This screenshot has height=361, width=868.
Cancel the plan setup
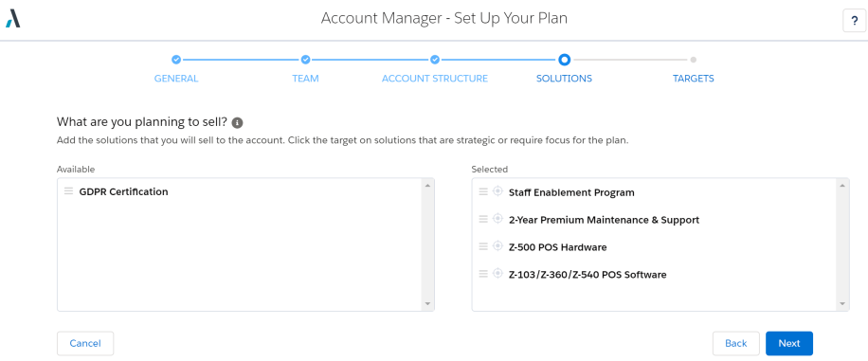[85, 343]
